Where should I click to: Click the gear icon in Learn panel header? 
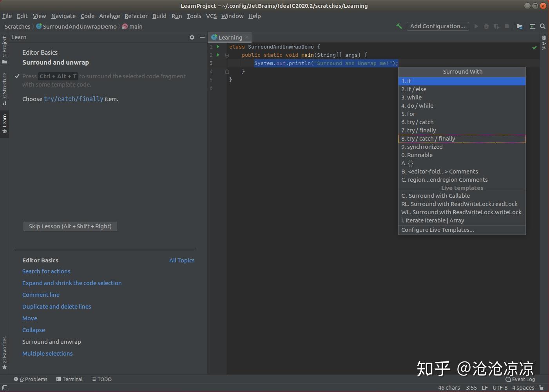[x=192, y=37]
